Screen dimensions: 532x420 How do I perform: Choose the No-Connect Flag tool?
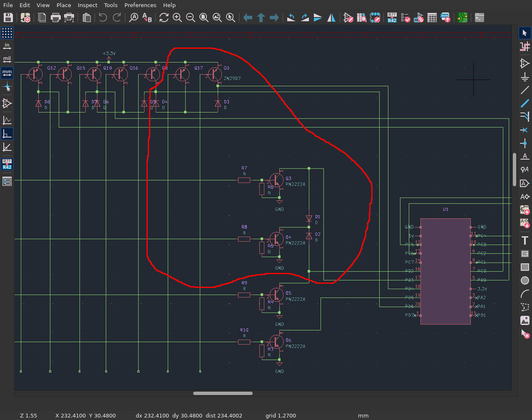525,130
